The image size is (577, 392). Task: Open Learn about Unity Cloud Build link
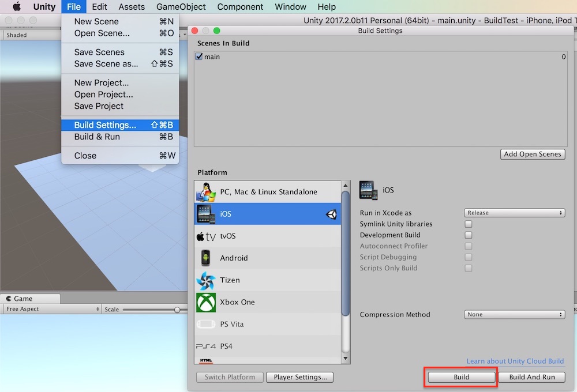515,361
